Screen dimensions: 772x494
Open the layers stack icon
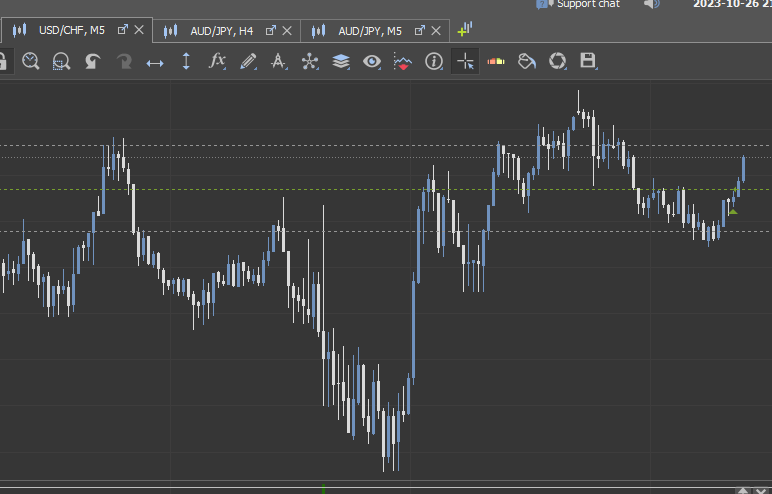pyautogui.click(x=341, y=62)
